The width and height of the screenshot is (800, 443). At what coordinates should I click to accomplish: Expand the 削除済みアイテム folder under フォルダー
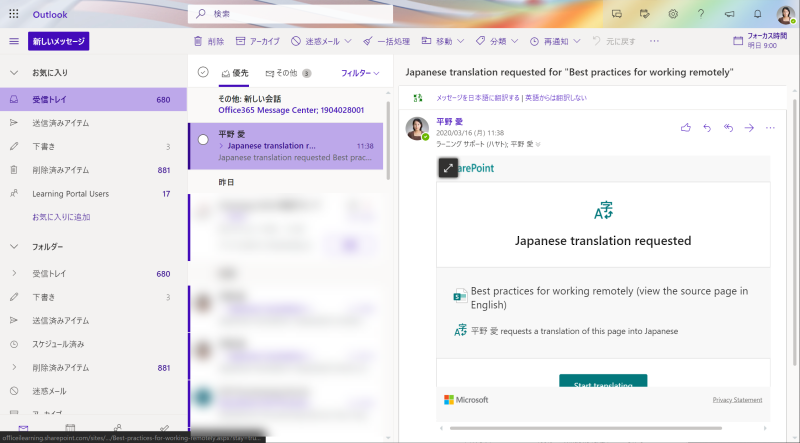pyautogui.click(x=14, y=367)
